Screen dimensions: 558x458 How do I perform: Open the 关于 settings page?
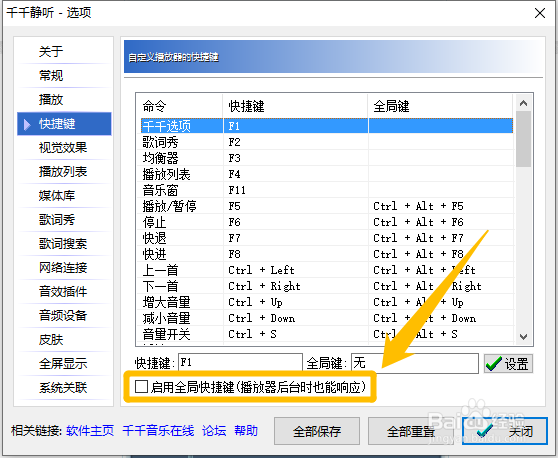64,52
